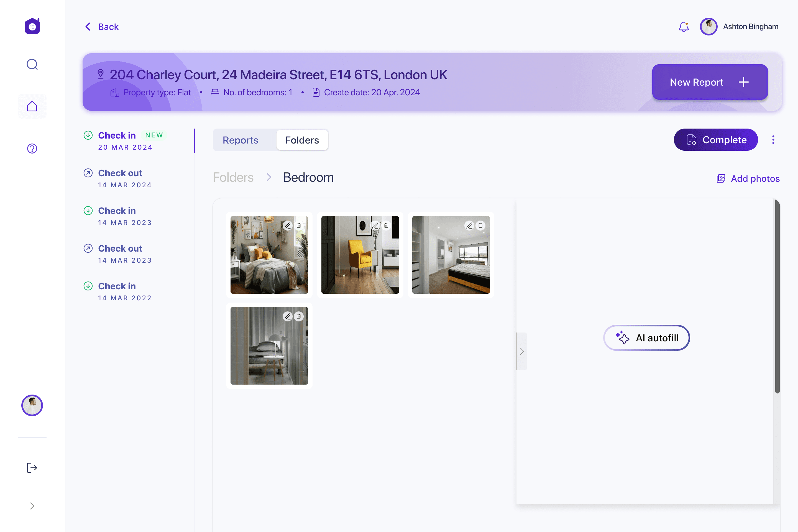The height and width of the screenshot is (532, 798).
Task: Open the help question mark icon
Action: click(32, 149)
